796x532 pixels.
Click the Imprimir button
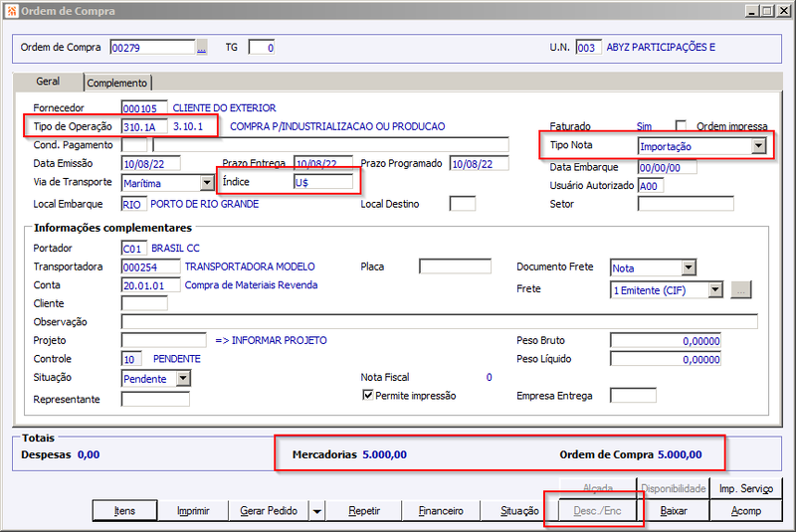point(193,511)
